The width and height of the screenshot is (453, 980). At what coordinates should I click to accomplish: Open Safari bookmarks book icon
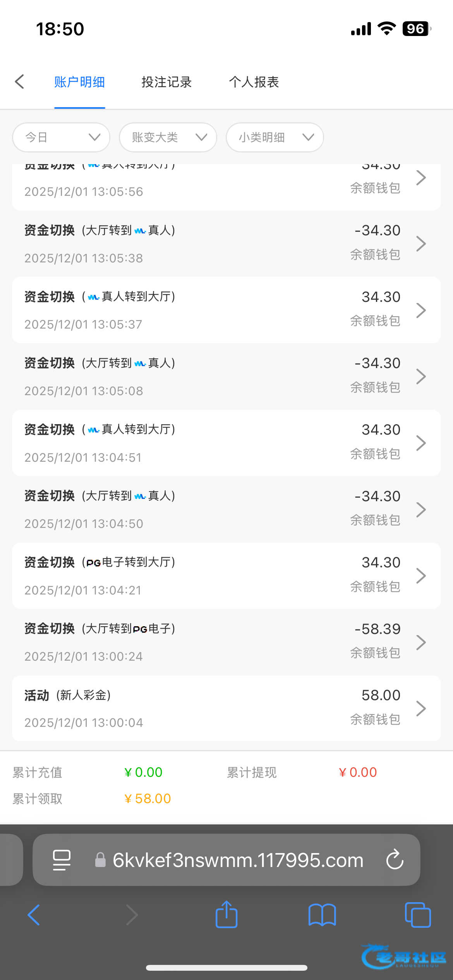[x=322, y=915]
